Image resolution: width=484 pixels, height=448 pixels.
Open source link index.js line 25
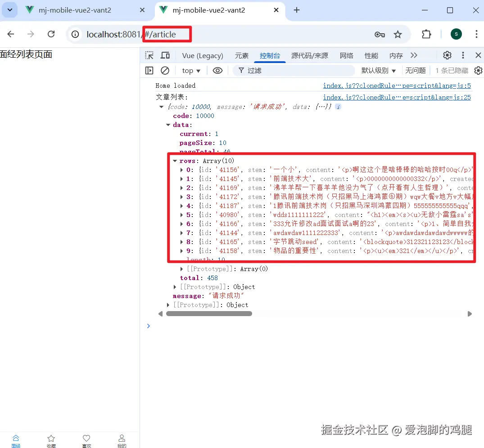(397, 97)
